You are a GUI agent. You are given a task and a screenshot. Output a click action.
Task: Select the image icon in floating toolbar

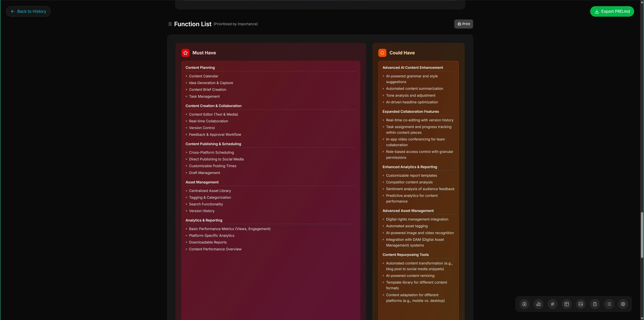[581, 304]
